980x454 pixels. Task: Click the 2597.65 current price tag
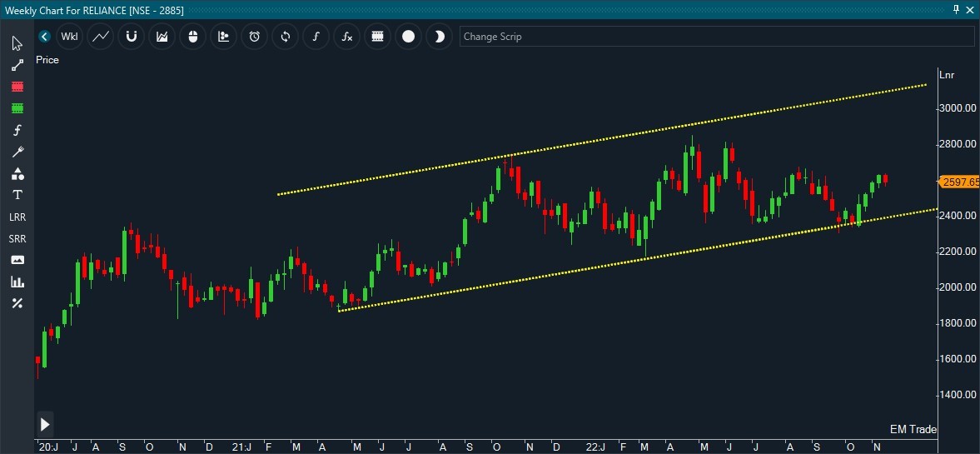coord(958,182)
